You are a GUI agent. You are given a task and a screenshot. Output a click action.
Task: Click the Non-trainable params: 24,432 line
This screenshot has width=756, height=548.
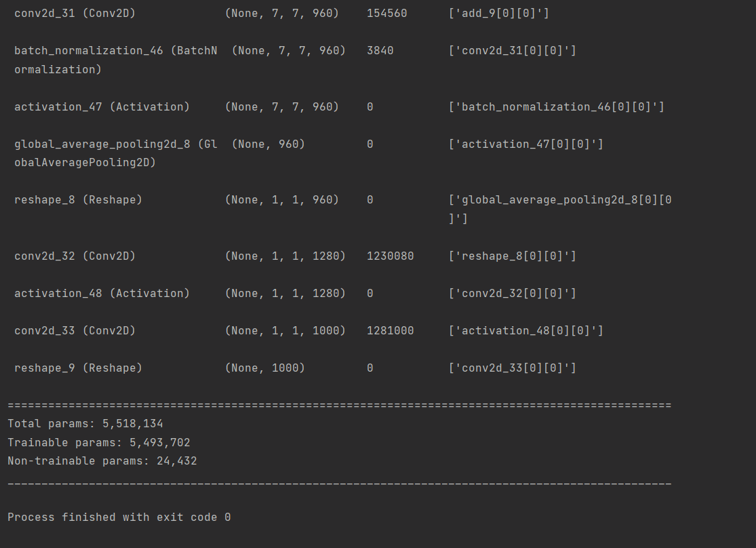point(102,461)
